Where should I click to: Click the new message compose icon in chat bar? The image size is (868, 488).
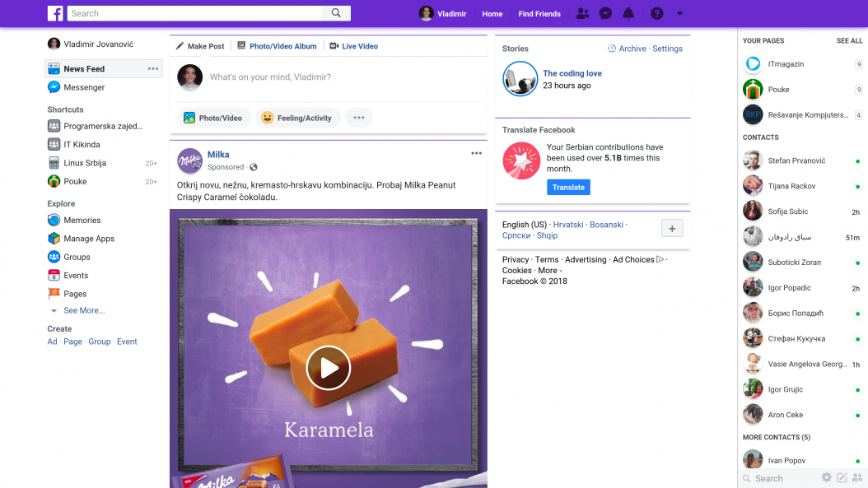point(842,477)
